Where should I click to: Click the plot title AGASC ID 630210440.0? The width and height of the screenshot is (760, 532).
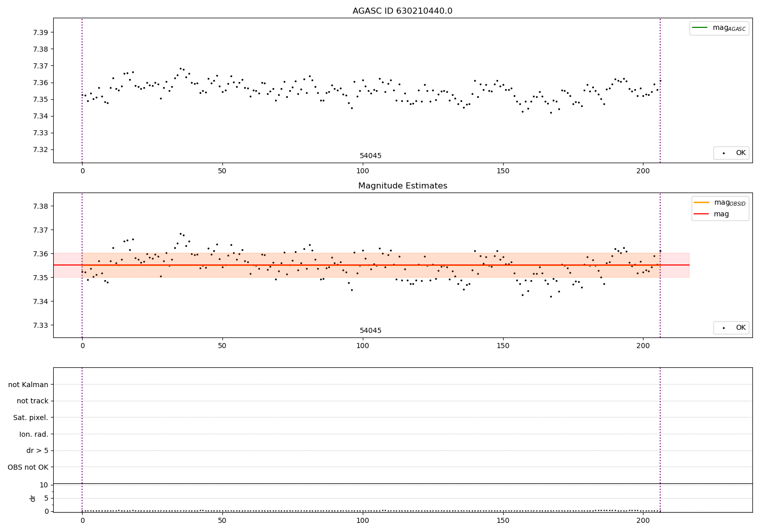click(x=402, y=11)
